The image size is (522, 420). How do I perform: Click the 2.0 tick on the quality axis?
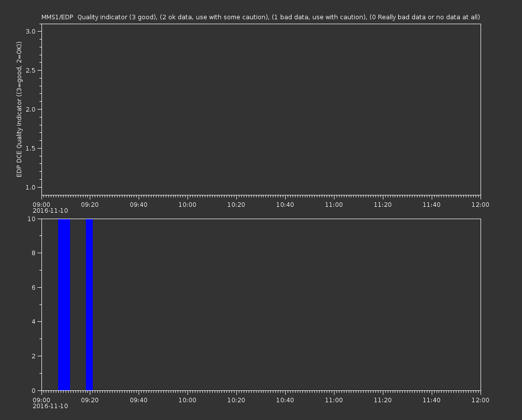(x=31, y=109)
